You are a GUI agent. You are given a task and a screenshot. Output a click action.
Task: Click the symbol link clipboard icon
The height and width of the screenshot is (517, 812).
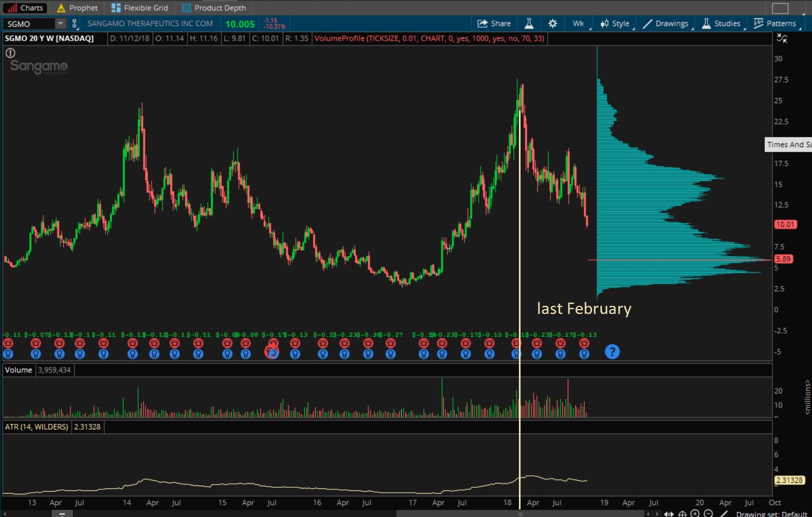tap(75, 24)
